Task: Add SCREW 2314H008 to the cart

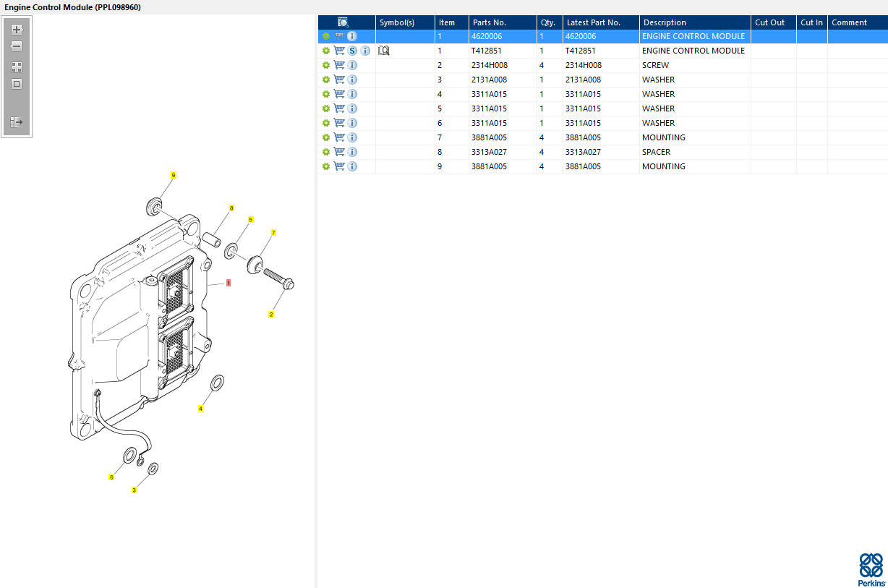Action: (339, 65)
